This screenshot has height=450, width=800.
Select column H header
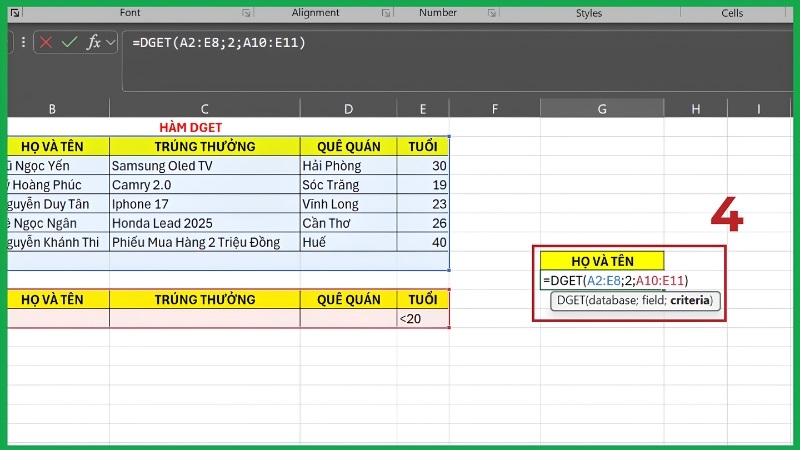(695, 109)
